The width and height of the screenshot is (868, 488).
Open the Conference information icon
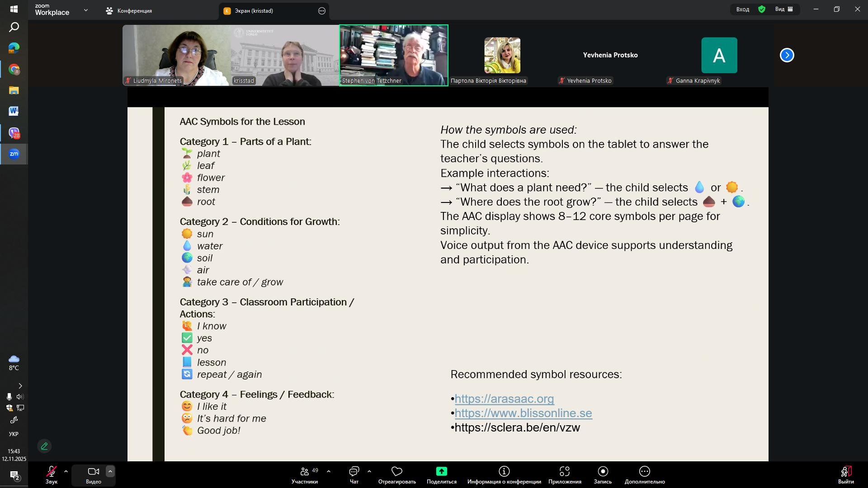pos(504,472)
